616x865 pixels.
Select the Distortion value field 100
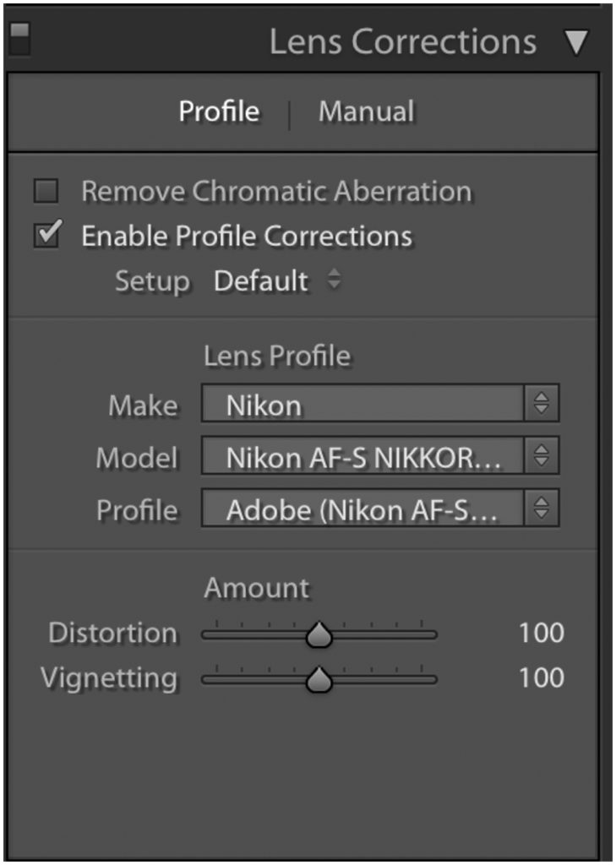(542, 634)
